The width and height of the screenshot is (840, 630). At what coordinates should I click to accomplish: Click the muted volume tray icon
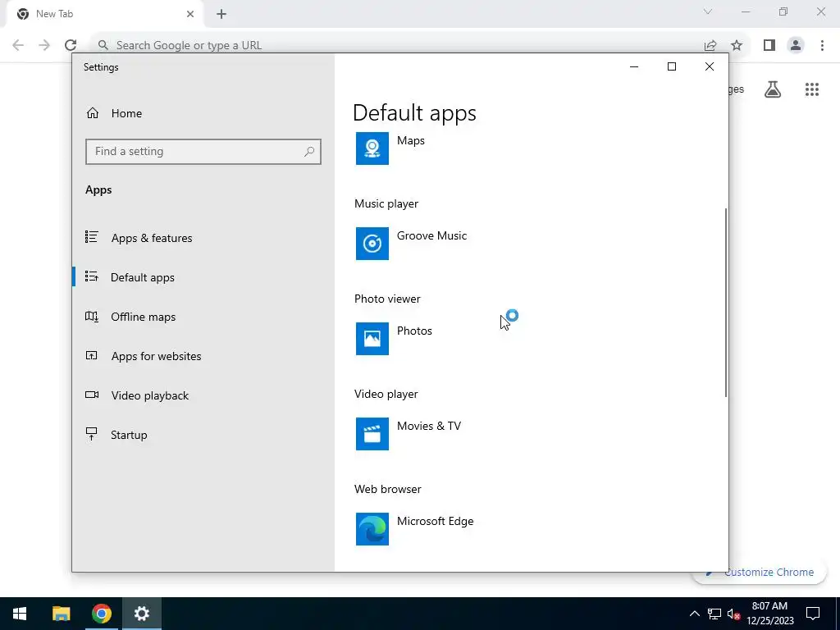point(733,614)
